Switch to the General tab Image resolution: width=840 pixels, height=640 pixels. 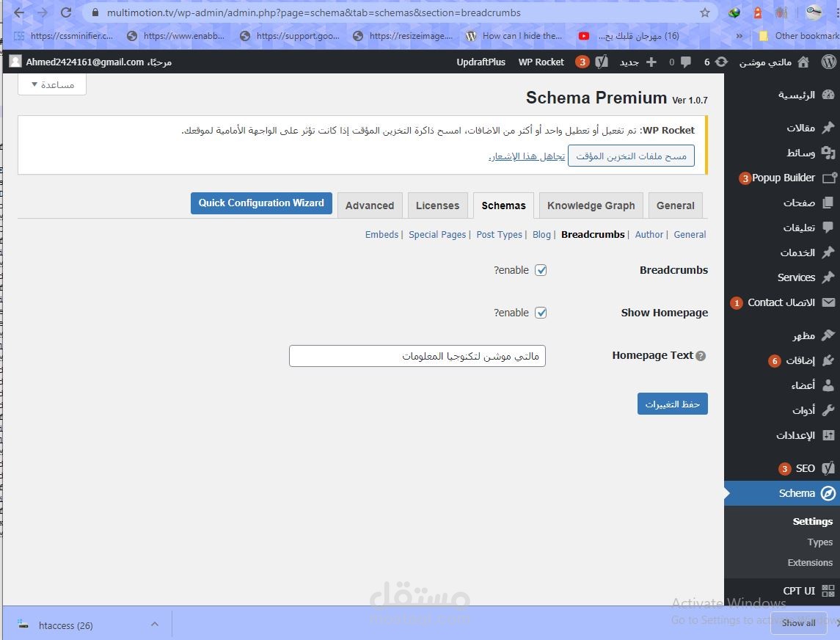(x=675, y=206)
